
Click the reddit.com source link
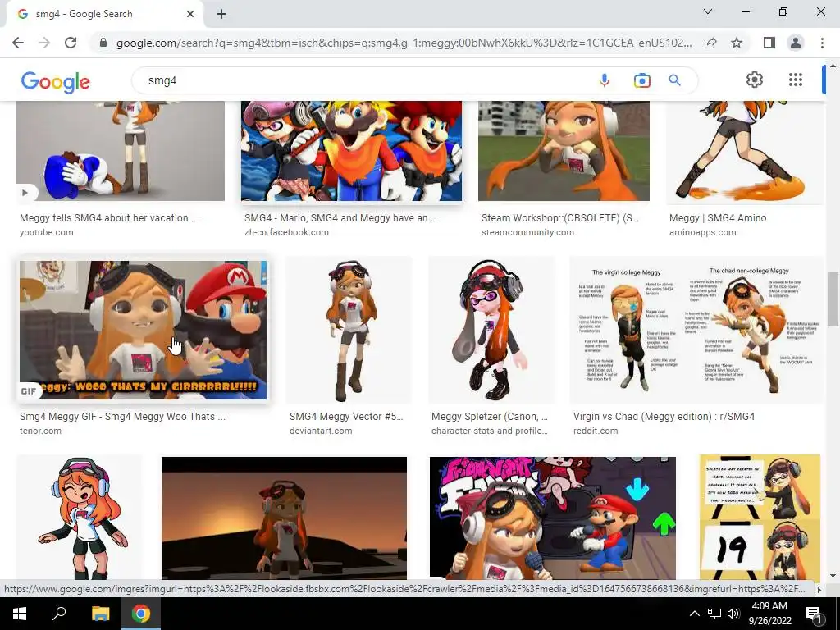pos(596,431)
